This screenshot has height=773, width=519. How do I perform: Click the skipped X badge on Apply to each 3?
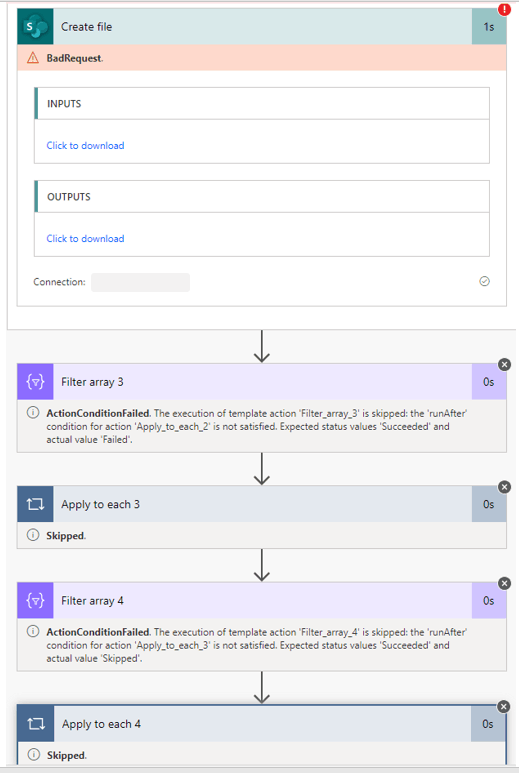(x=504, y=487)
